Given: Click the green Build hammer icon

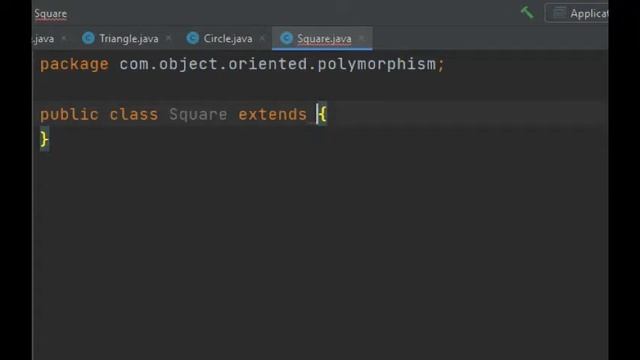Looking at the screenshot, I should (x=527, y=12).
